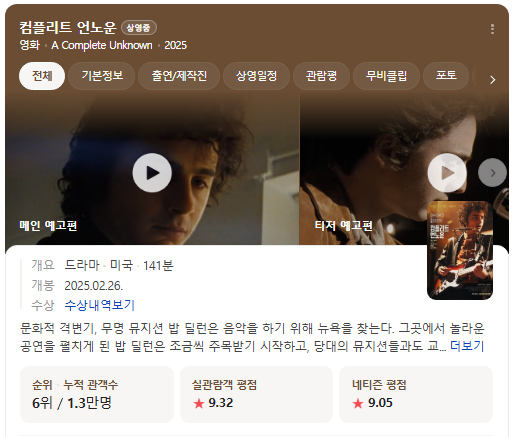The image size is (514, 437).
Task: Click the 수상내역보기 link
Action: click(99, 305)
